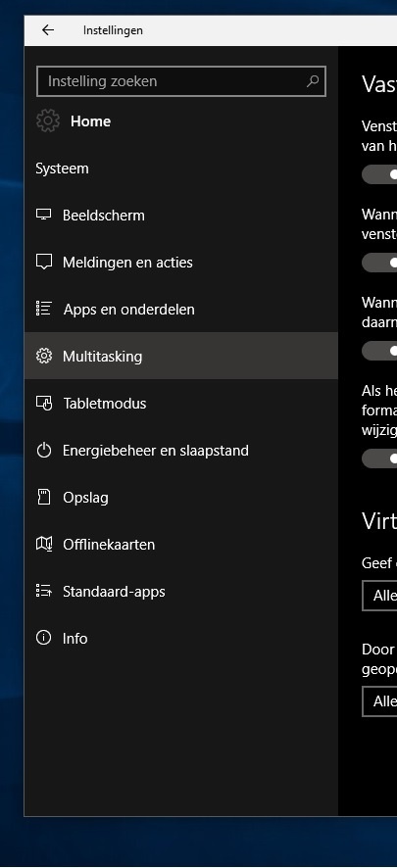Click the Offlinekaarten map icon
Viewport: 397px width, 868px height.
tap(44, 544)
